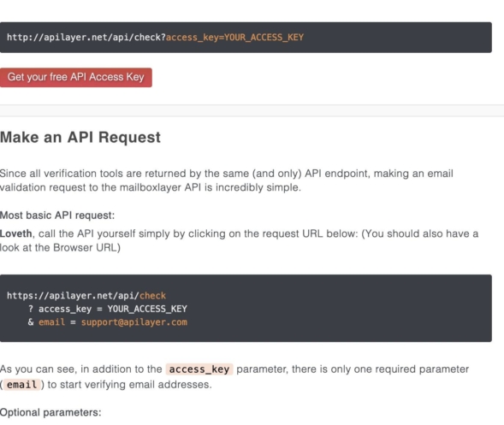Click the paragraph starting Since all verification tools
The width and height of the screenshot is (504, 425).
tap(227, 180)
